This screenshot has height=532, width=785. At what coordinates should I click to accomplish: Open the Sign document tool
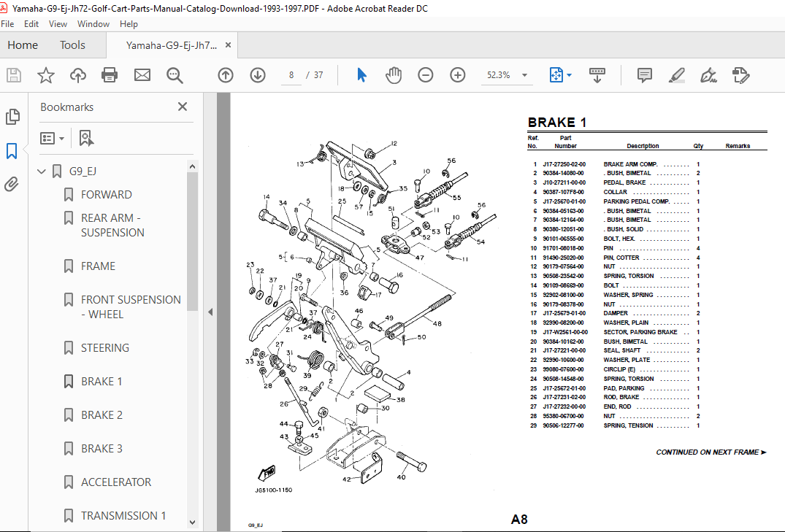click(x=708, y=75)
